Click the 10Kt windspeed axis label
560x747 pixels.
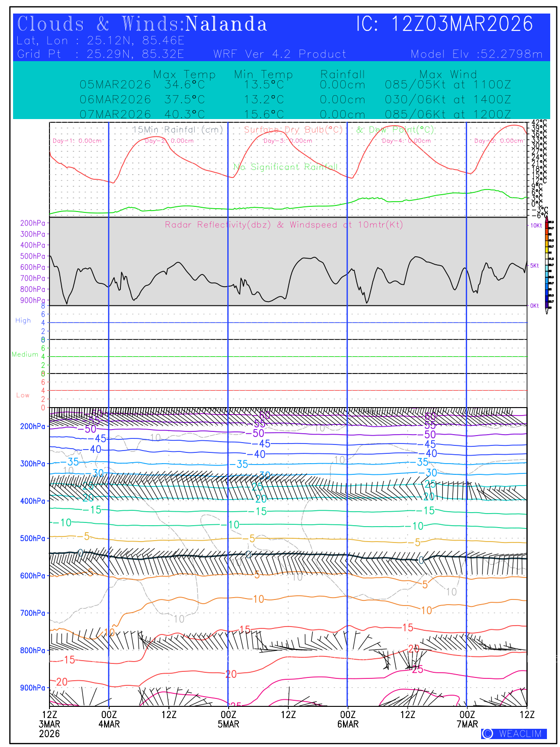coord(536,226)
